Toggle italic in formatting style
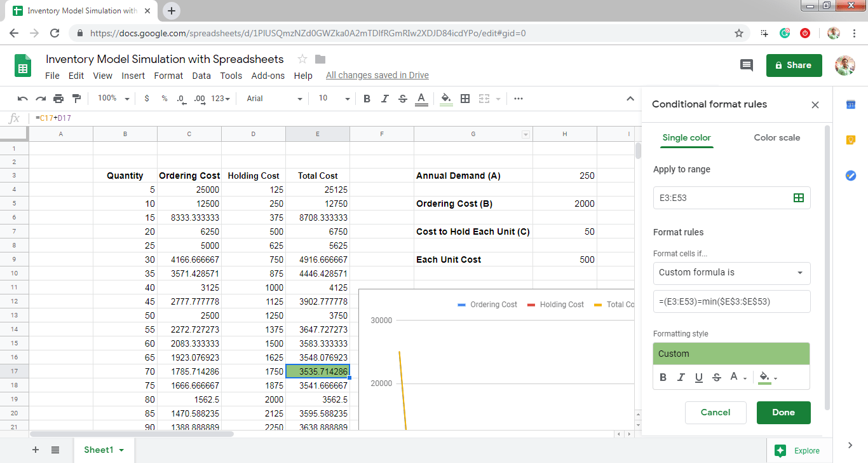 pyautogui.click(x=681, y=377)
